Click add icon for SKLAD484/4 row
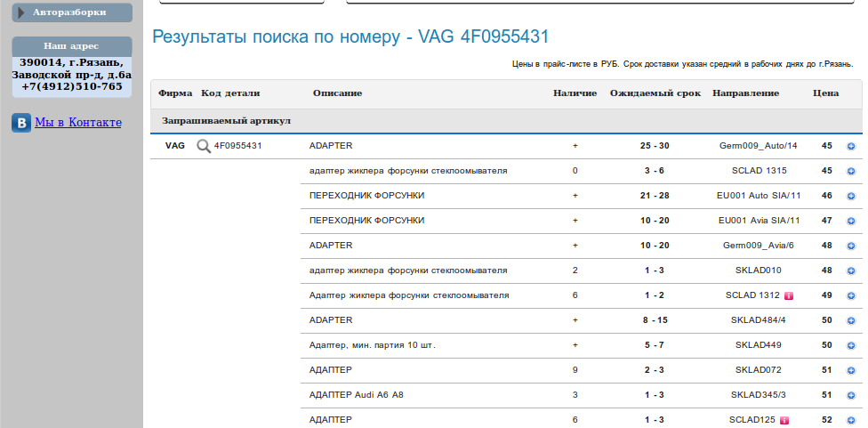 851,321
